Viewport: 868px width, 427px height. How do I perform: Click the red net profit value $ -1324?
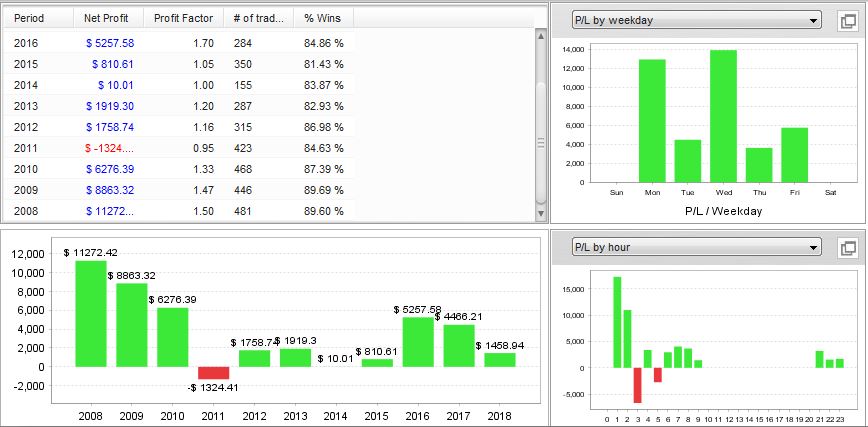[110, 148]
